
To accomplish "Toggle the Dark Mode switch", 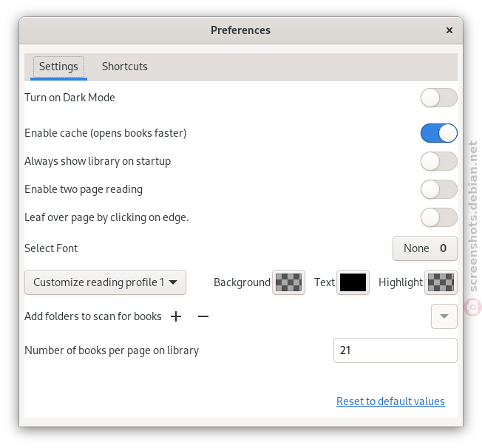I will click(438, 98).
